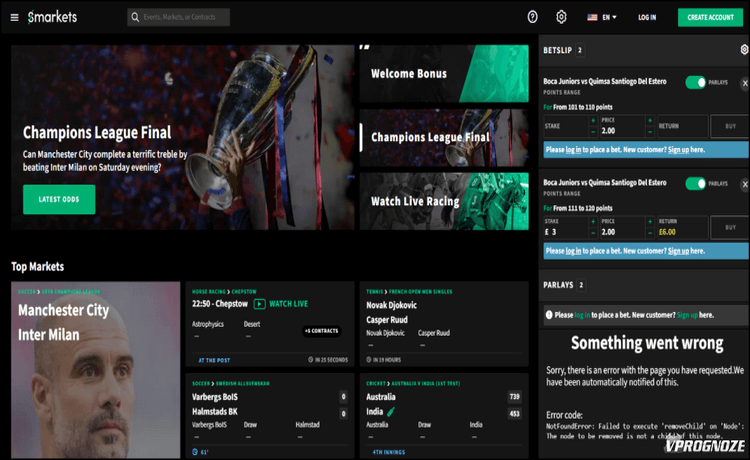The width and height of the screenshot is (750, 460).
Task: Click 'log in' link under the second bet
Action: coord(573,251)
